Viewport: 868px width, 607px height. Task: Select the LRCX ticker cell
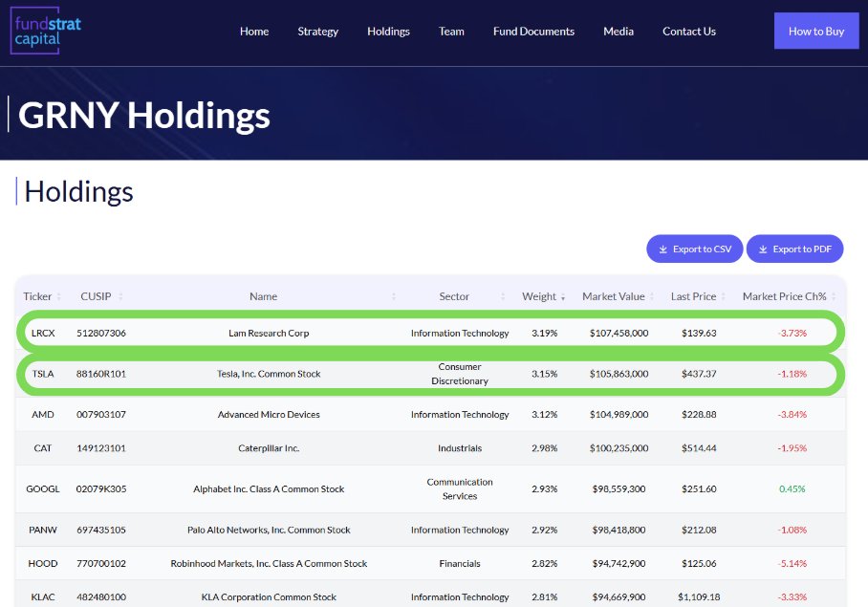click(x=43, y=333)
